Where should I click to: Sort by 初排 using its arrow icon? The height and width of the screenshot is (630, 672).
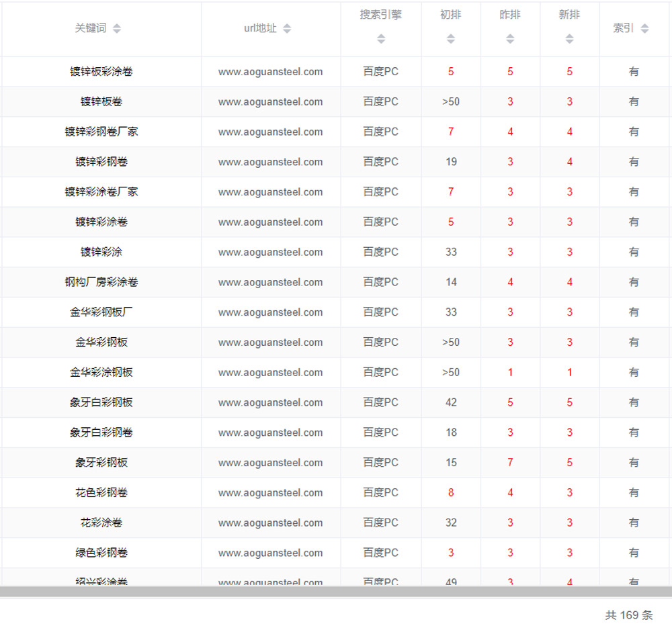(x=451, y=39)
